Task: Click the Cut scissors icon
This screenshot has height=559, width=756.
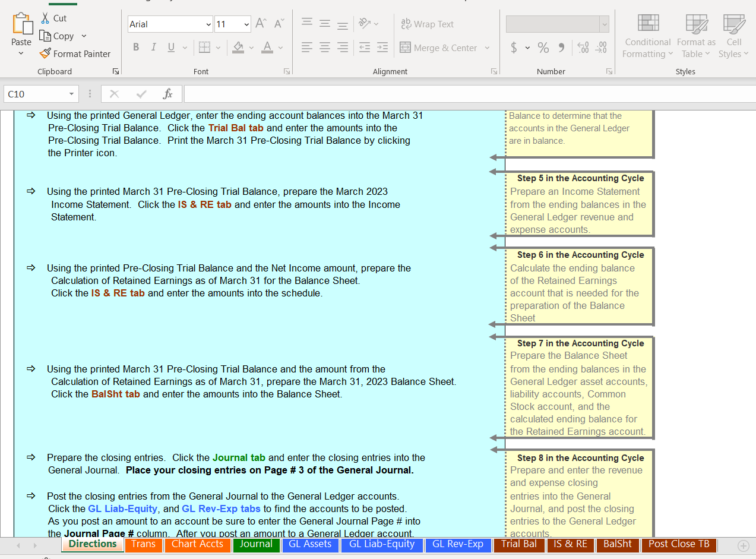Action: pyautogui.click(x=45, y=18)
